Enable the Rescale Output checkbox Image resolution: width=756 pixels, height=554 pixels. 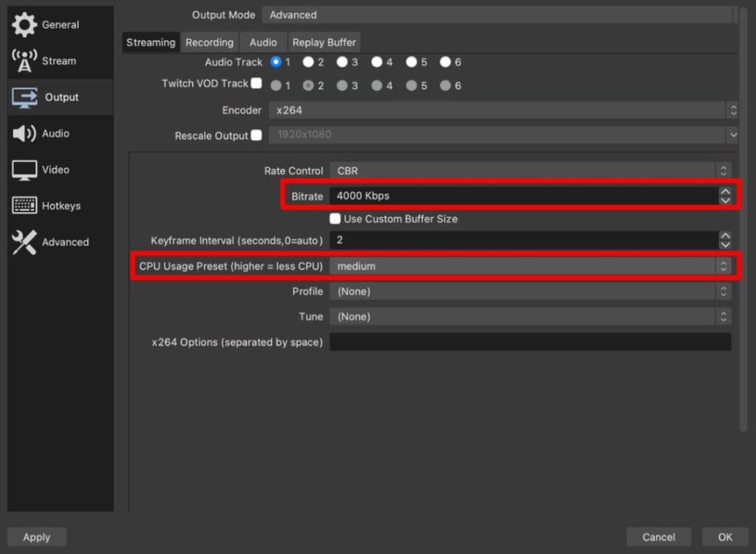[x=258, y=135]
